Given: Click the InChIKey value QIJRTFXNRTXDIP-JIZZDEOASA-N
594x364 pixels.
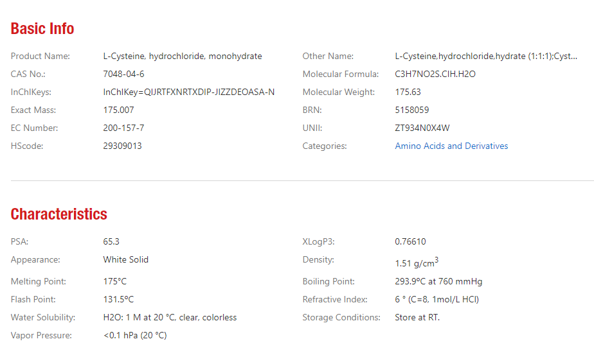Looking at the screenshot, I should (x=188, y=92).
